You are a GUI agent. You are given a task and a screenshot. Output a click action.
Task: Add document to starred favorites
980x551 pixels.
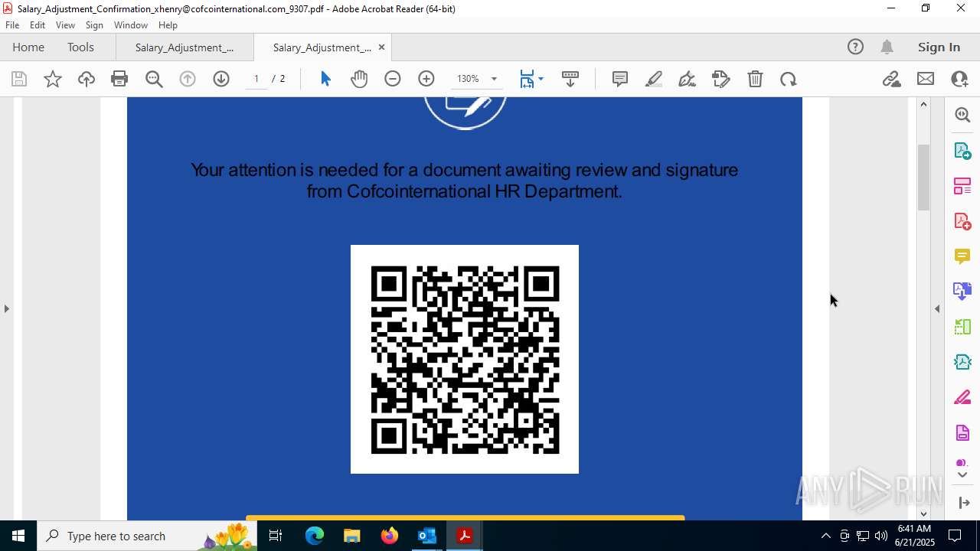(53, 79)
